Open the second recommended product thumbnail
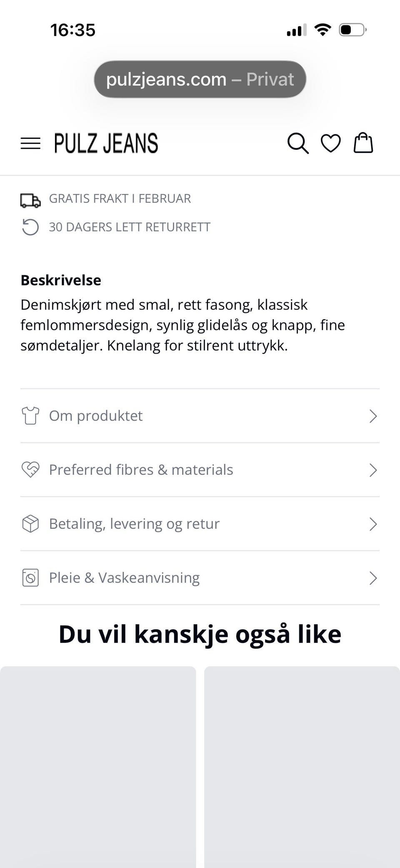 click(302, 767)
